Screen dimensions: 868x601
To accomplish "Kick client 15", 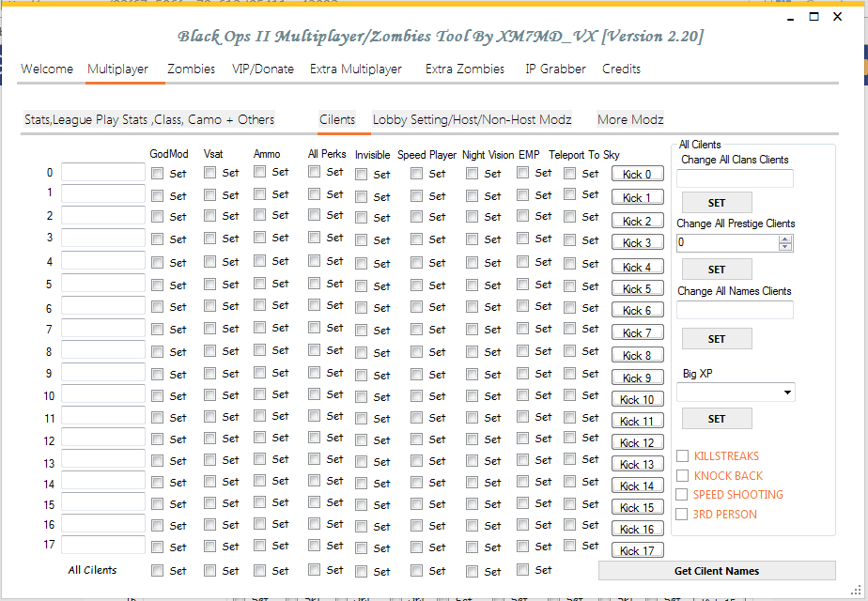I will pos(637,507).
